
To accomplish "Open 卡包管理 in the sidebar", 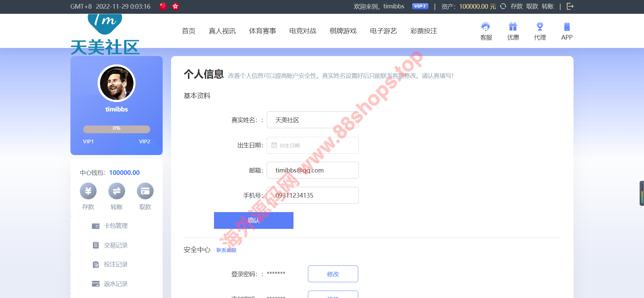I will 115,226.
